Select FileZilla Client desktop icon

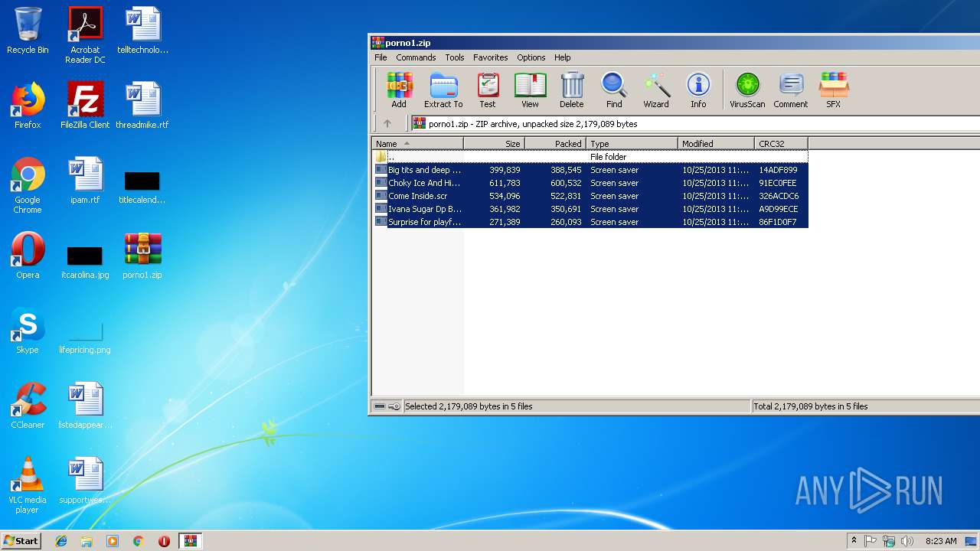point(85,106)
